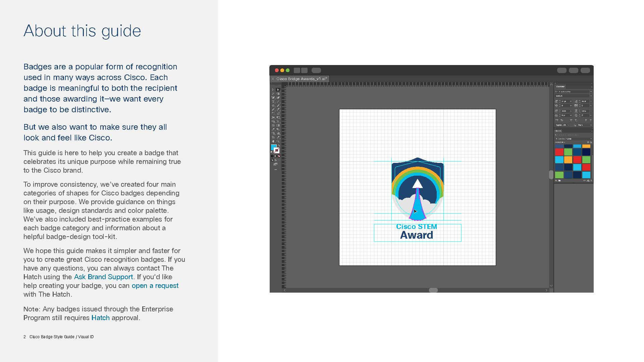Toggle Underline in Character panel
Viewport: 644px width, 362px height.
tap(586, 120)
